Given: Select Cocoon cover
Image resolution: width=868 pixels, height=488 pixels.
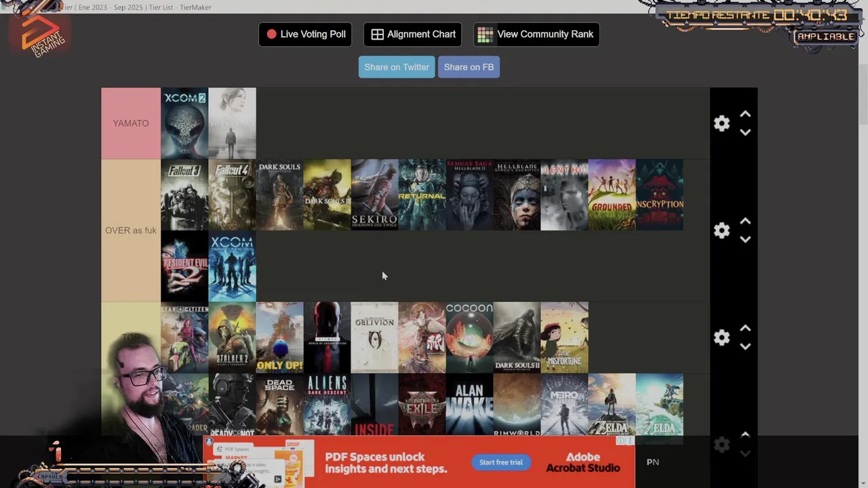Looking at the screenshot, I should pos(469,338).
